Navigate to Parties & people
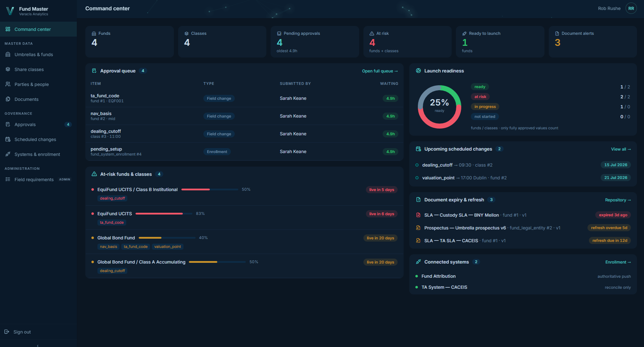Viewport: 644px width, 347px height. point(38,84)
